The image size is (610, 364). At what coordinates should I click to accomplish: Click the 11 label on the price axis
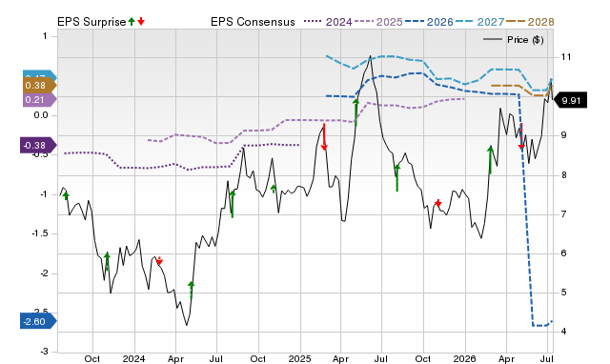click(x=565, y=57)
